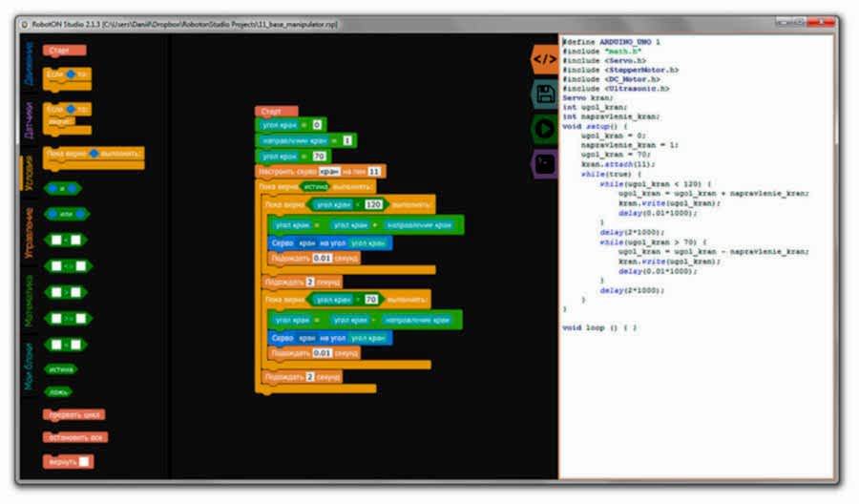Select the green 'истина' palette block
Viewport: 859px width, 504px height.
tap(62, 368)
